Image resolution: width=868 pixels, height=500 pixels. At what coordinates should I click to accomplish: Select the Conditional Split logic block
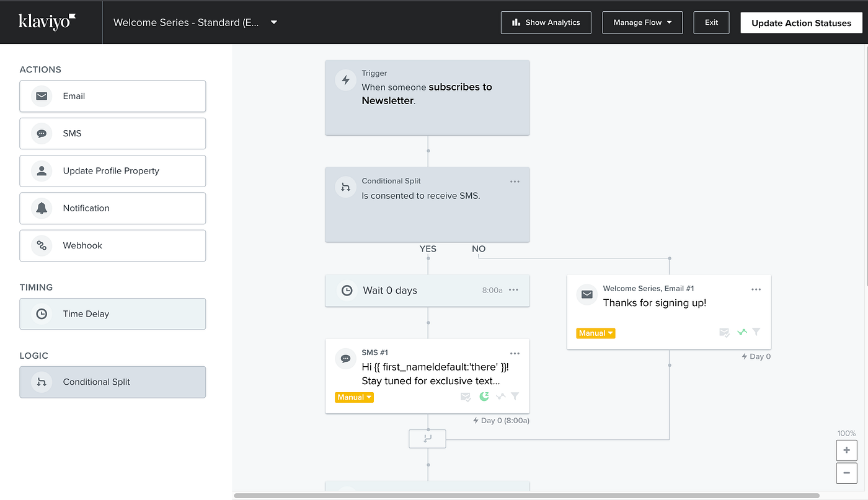[x=112, y=382]
